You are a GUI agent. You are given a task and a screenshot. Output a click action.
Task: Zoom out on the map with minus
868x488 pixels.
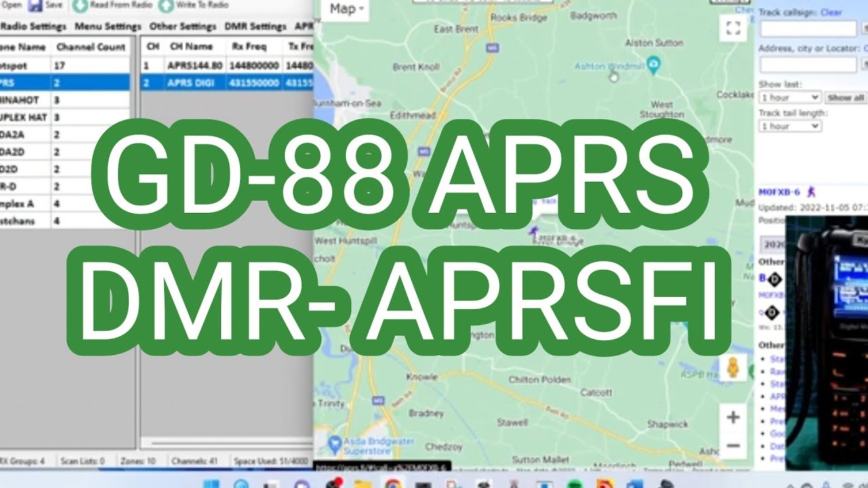click(x=732, y=446)
